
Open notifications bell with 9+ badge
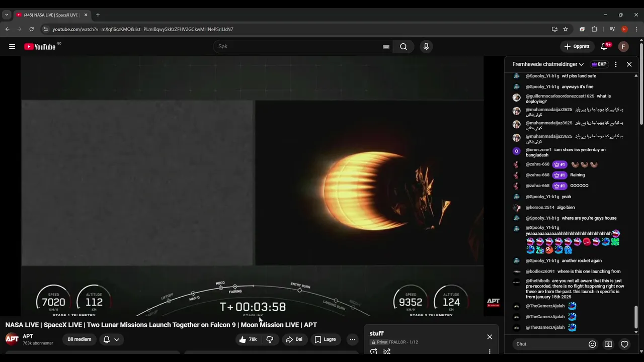[604, 47]
